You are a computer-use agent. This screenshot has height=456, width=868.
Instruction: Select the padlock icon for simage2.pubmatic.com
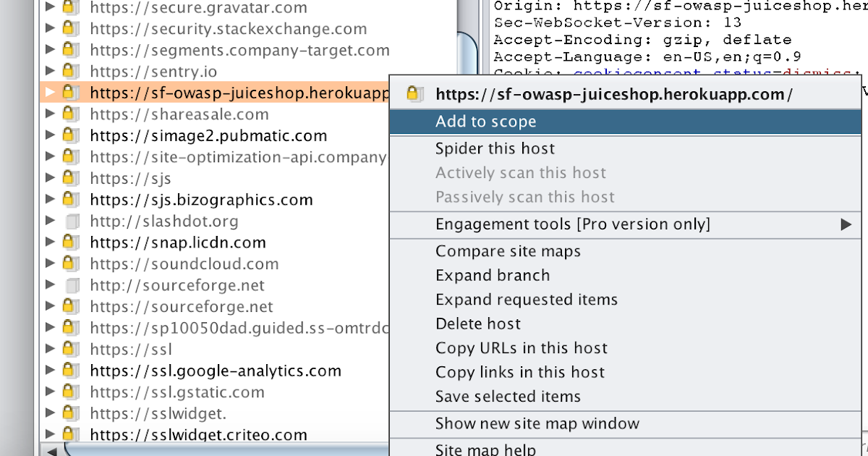coord(72,135)
